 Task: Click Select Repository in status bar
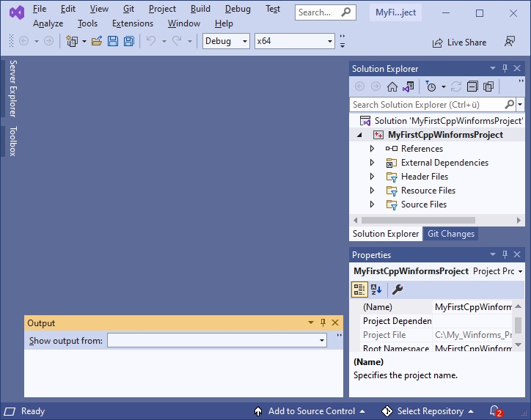click(x=428, y=411)
